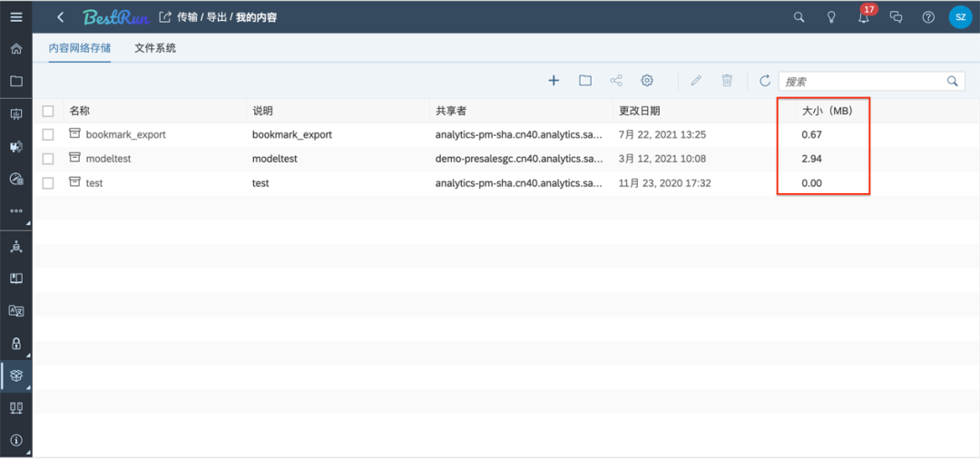Image resolution: width=980 pixels, height=459 pixels.
Task: Open the gear settings toolbar icon
Action: [x=648, y=81]
